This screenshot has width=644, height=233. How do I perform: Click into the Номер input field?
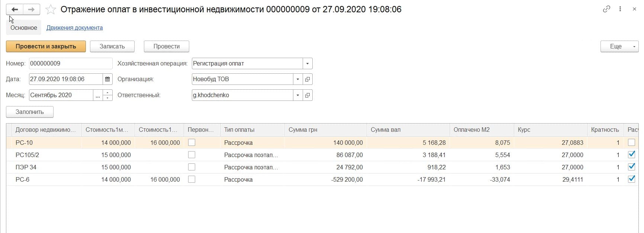click(71, 64)
